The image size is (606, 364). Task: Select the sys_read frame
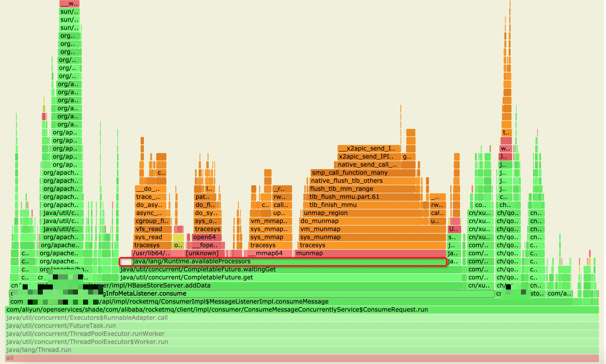click(x=153, y=237)
